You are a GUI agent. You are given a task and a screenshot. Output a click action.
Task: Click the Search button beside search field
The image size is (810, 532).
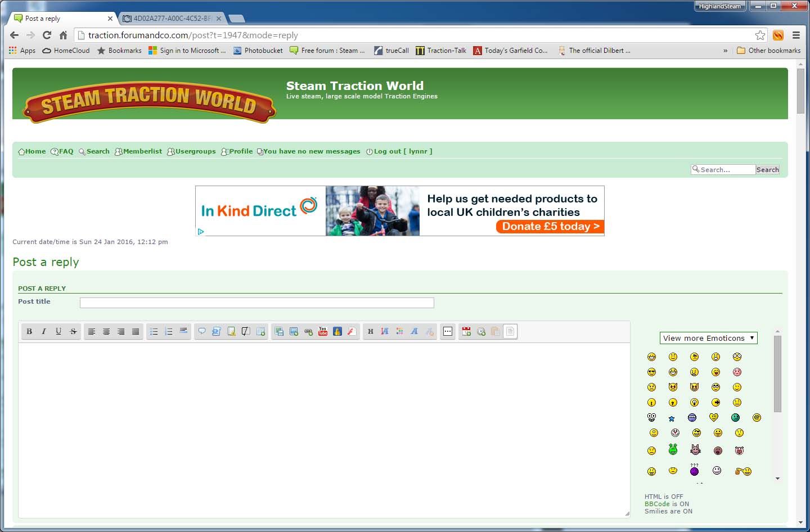tap(767, 169)
